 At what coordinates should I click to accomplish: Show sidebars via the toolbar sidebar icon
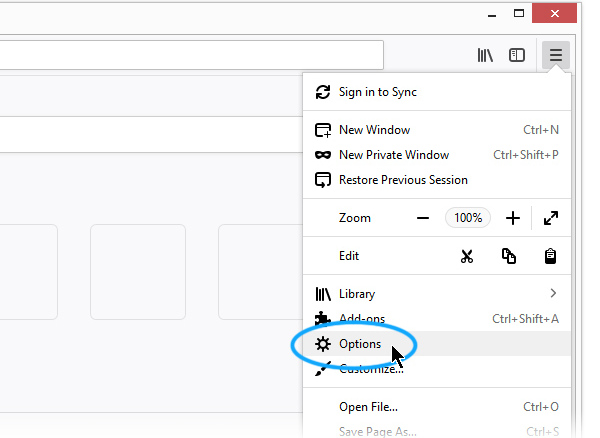[517, 55]
